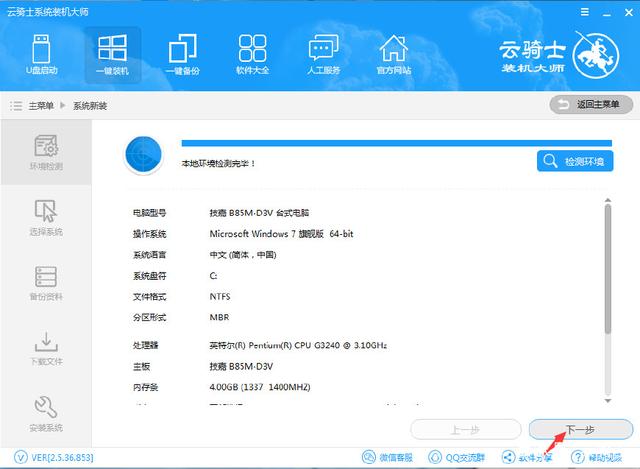Click the vertical scrollbar thumb in info list

(608, 269)
